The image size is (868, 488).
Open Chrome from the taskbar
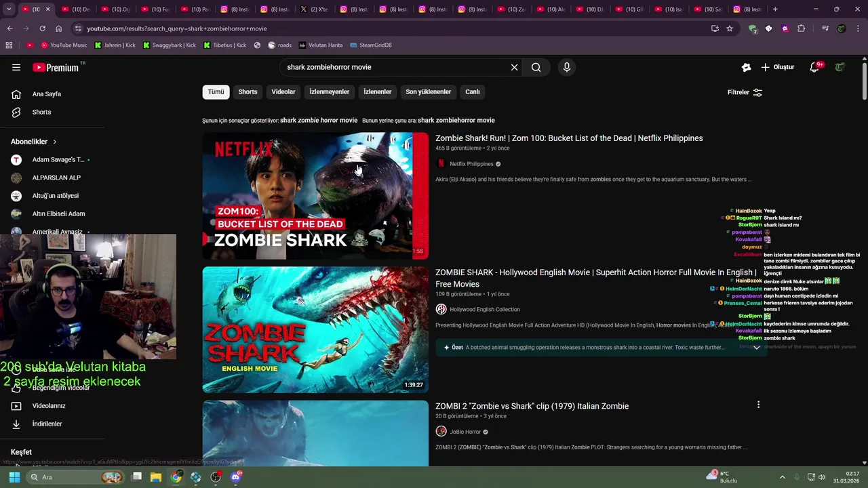[x=176, y=477]
